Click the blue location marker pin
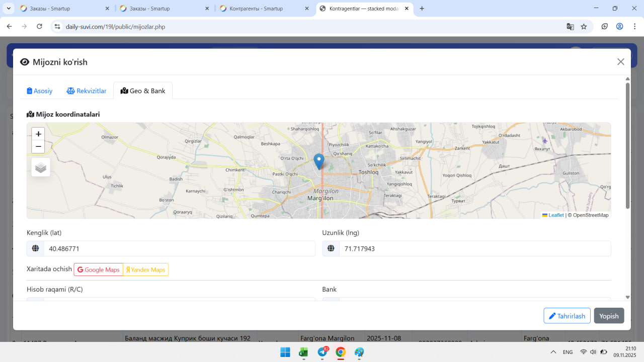The height and width of the screenshot is (362, 644). click(x=318, y=161)
